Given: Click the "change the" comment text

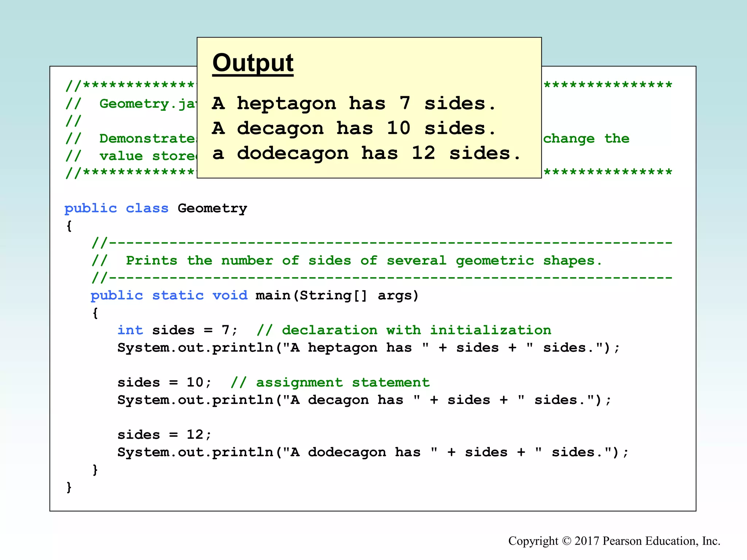Looking at the screenshot, I should pos(586,139).
